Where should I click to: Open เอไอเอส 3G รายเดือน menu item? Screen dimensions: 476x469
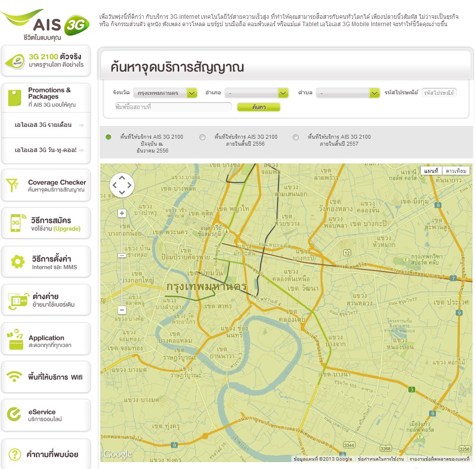pyautogui.click(x=46, y=125)
